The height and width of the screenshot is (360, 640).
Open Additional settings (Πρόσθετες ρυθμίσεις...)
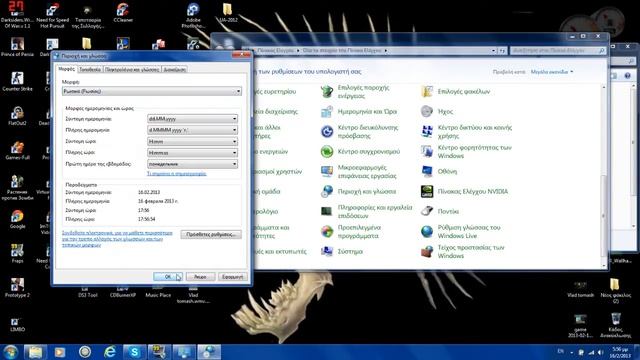coord(211,234)
